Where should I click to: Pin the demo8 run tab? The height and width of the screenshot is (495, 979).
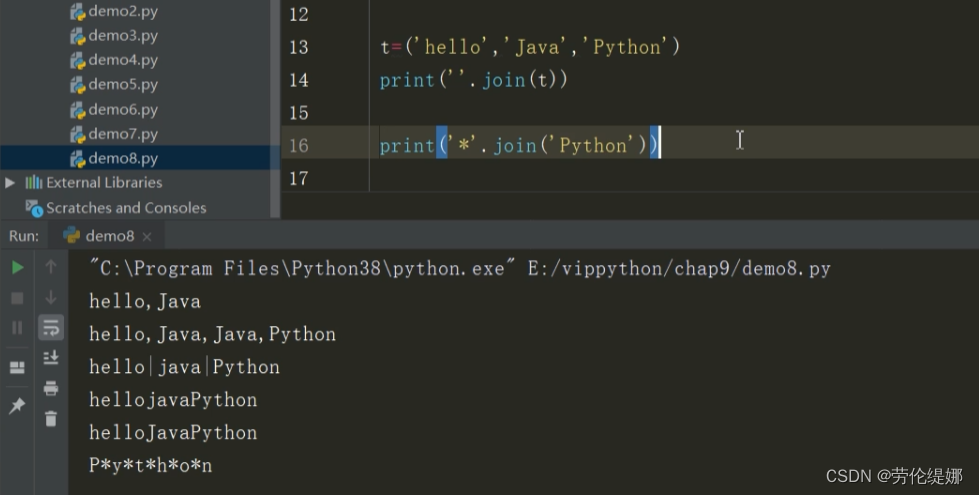click(17, 406)
